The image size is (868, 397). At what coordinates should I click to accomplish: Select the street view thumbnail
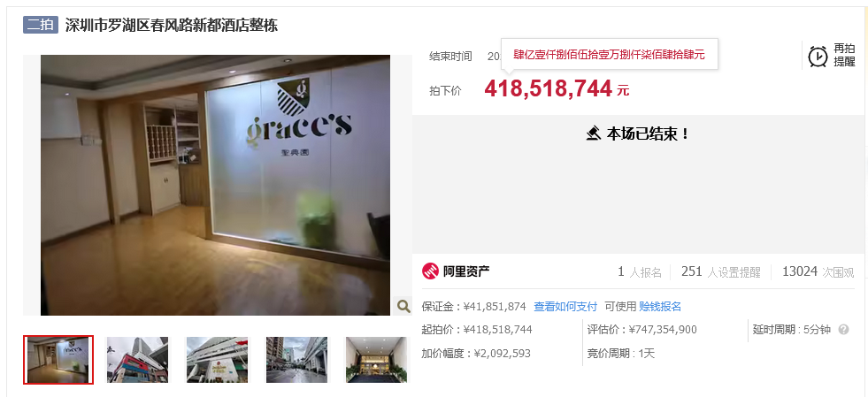pyautogui.click(x=296, y=359)
